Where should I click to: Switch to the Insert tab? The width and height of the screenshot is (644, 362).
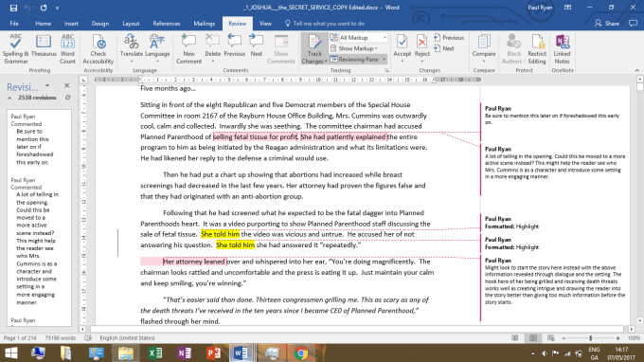(71, 24)
